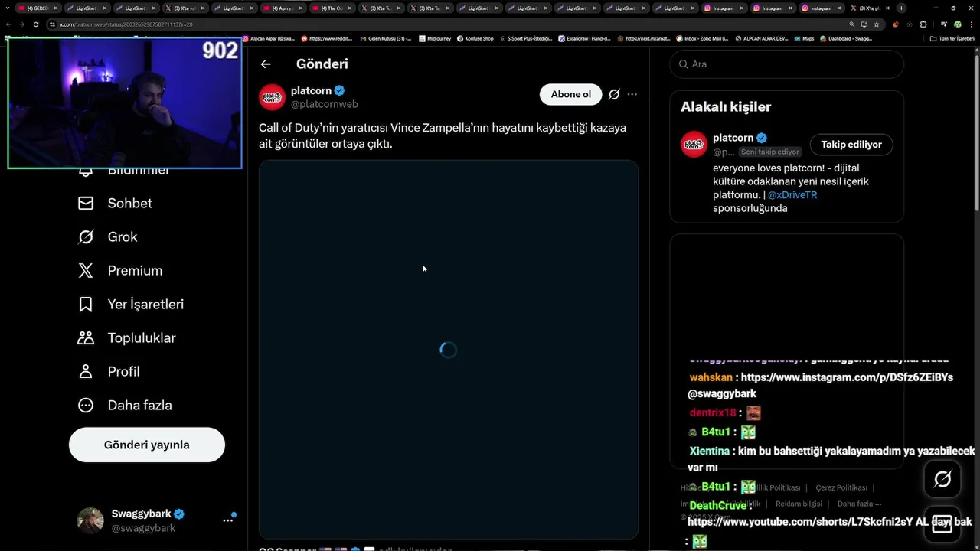Open the post's three-dot more menu
980x551 pixels.
tap(632, 95)
